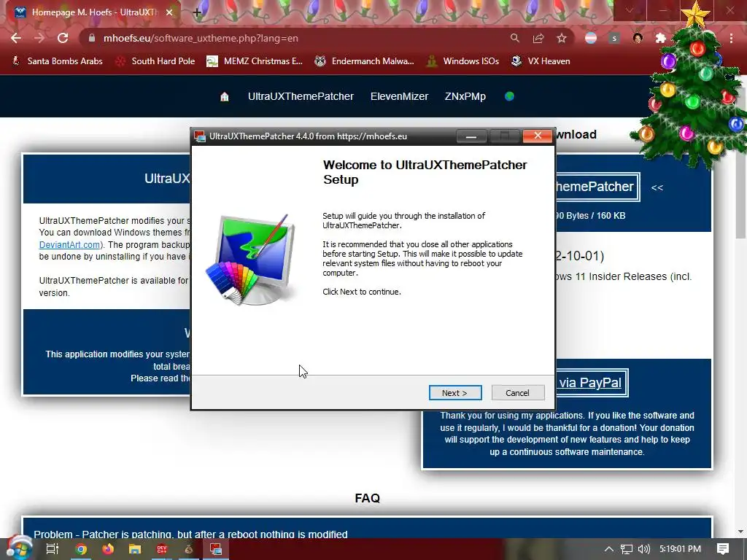Open the Extensions puzzle icon
The height and width of the screenshot is (560, 747).
(x=660, y=38)
